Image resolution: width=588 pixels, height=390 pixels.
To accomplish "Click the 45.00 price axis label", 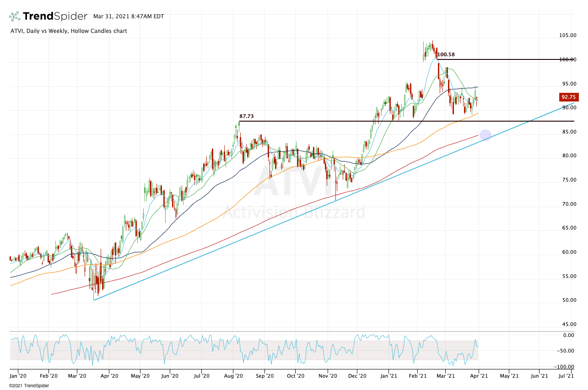I will point(570,324).
